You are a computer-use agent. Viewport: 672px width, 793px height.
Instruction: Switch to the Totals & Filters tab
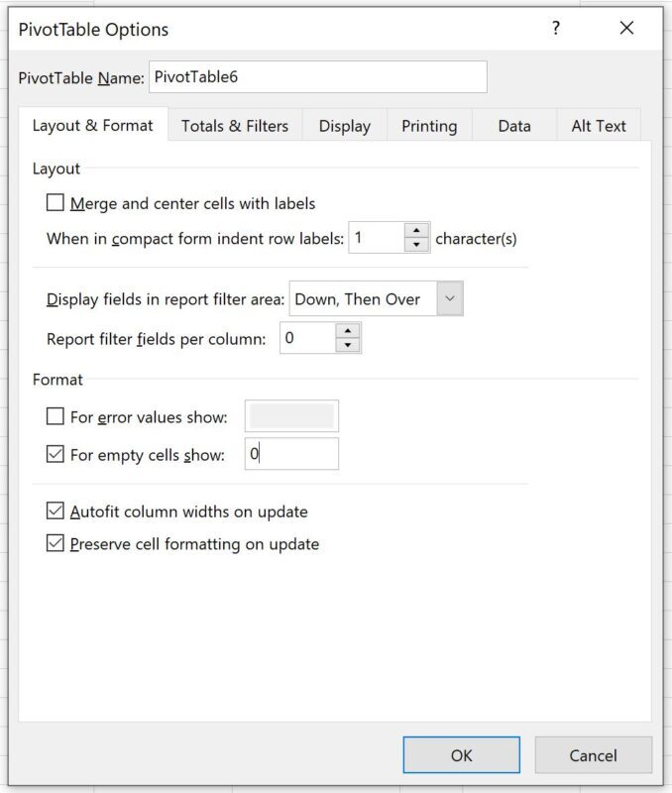[x=233, y=126]
